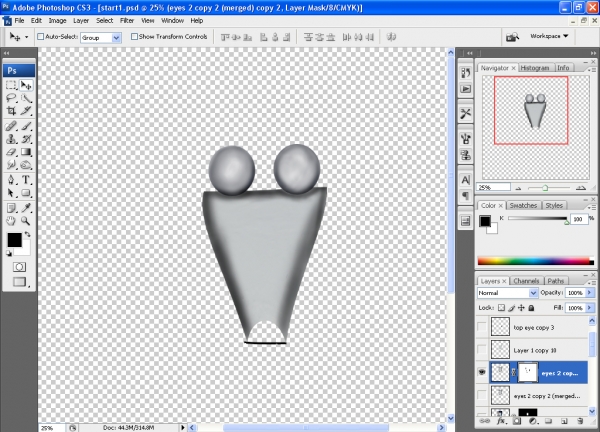Enable Show Transform Controls checkbox

point(134,37)
